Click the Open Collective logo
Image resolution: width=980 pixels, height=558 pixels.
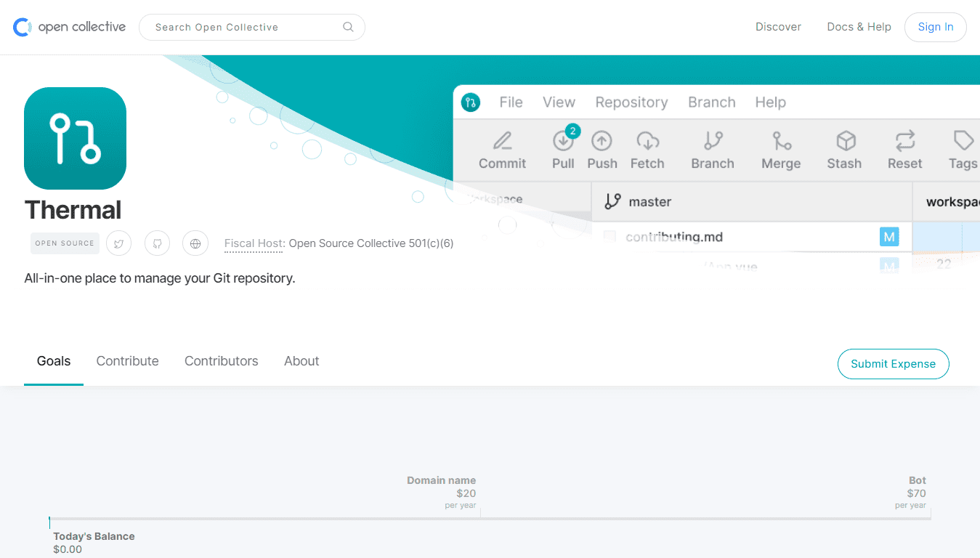click(x=70, y=28)
